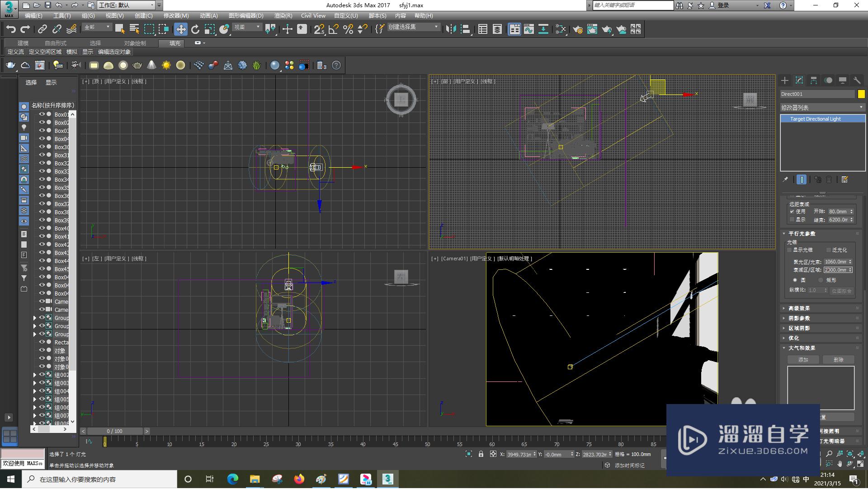The image size is (868, 489).
Task: Select the 圆 circle radio button
Action: click(x=795, y=280)
